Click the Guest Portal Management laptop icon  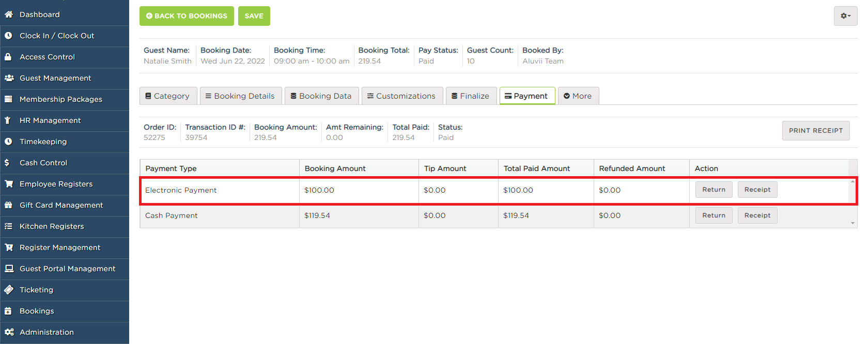click(9, 269)
